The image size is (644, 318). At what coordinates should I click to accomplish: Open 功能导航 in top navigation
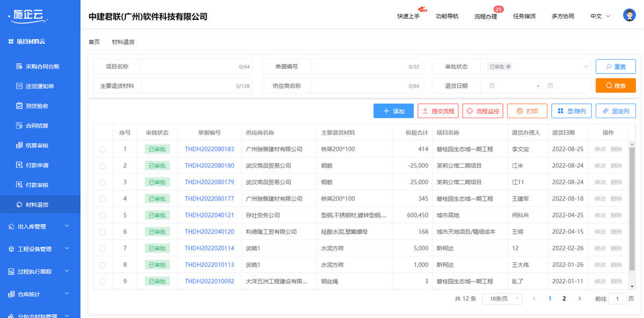[447, 16]
